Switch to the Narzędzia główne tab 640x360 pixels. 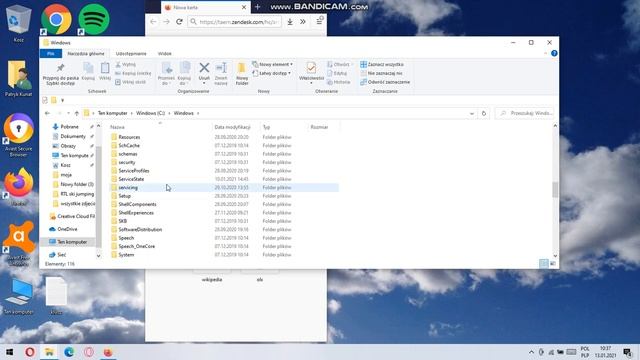pyautogui.click(x=86, y=53)
